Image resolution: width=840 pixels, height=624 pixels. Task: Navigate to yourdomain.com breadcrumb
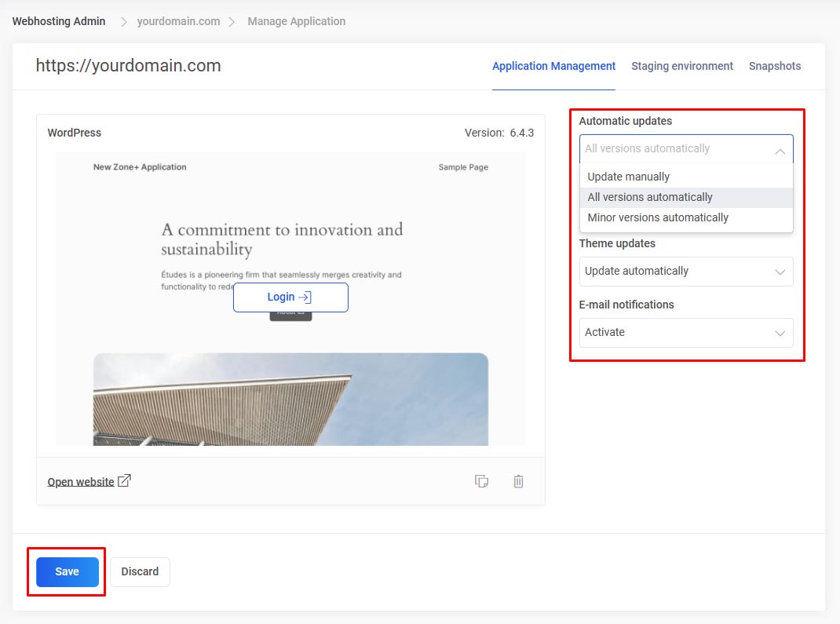(178, 21)
